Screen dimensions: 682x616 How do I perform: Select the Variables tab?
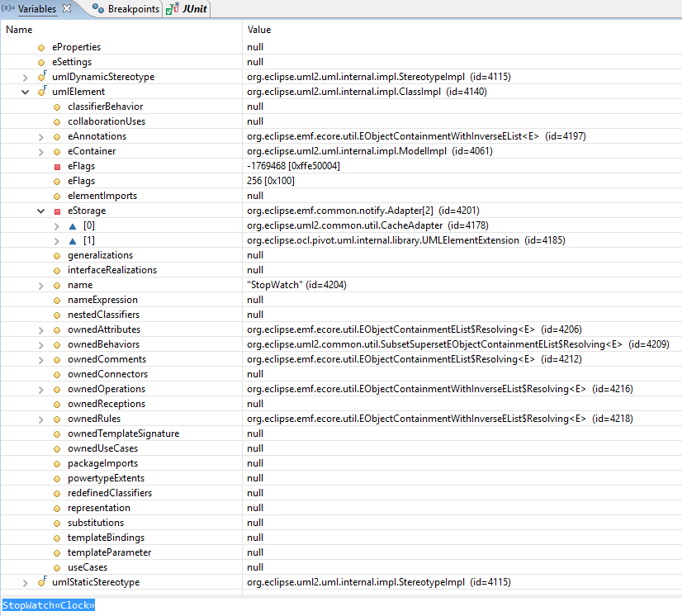click(37, 9)
